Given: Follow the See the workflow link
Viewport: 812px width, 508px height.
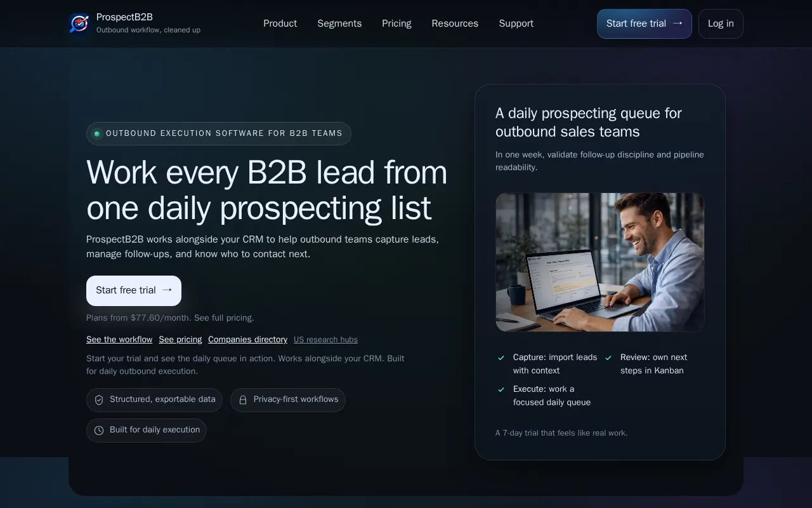Looking at the screenshot, I should [119, 340].
